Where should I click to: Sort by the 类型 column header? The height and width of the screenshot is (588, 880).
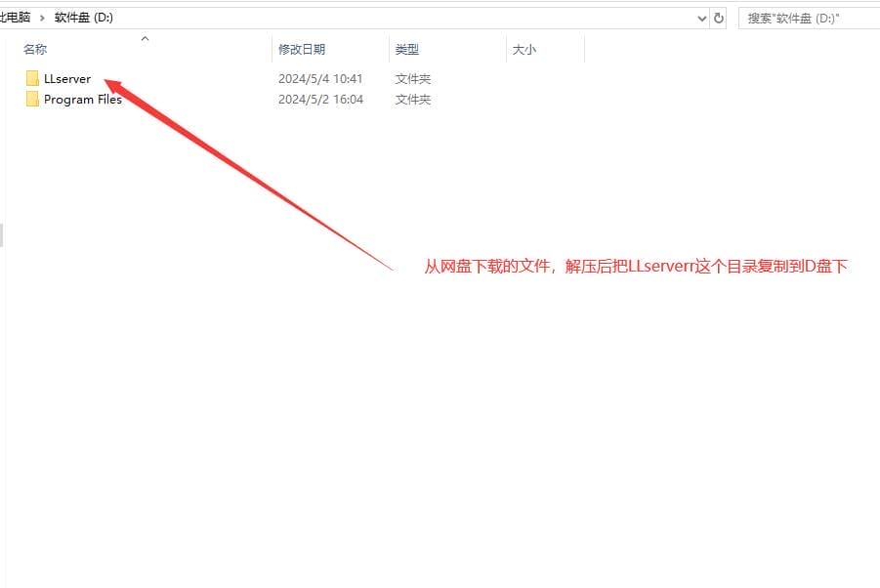[x=406, y=49]
